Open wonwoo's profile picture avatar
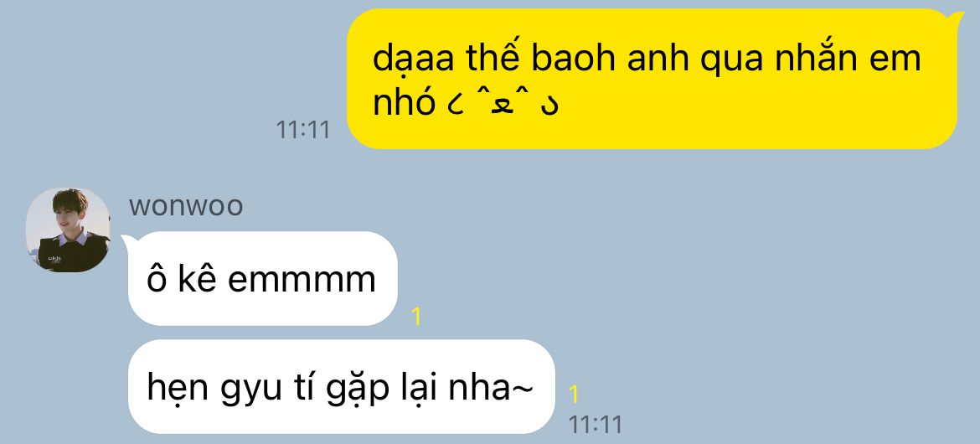The height and width of the screenshot is (444, 980). point(68,230)
